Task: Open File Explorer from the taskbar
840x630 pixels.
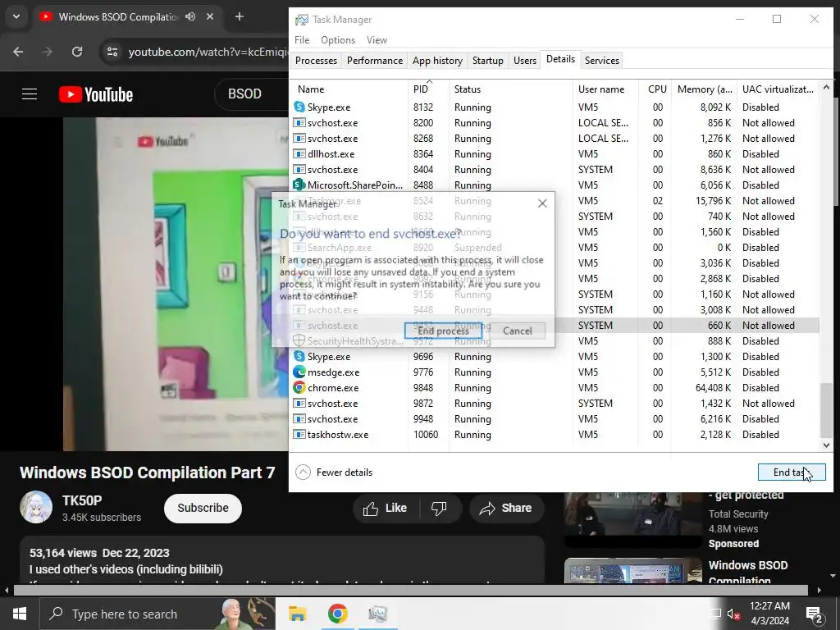Action: (297, 614)
